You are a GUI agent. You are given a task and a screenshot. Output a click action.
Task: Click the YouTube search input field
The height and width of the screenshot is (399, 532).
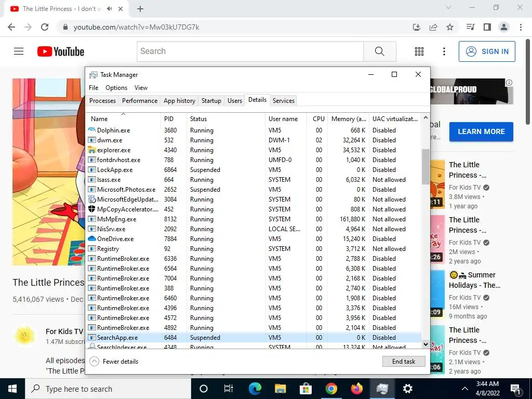(x=250, y=51)
